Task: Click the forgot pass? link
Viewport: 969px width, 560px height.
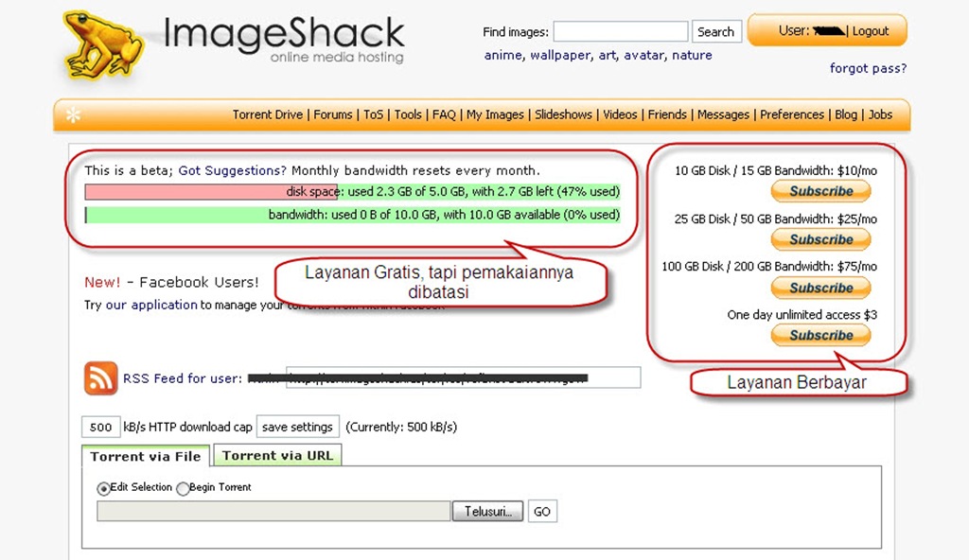Action: [x=868, y=68]
